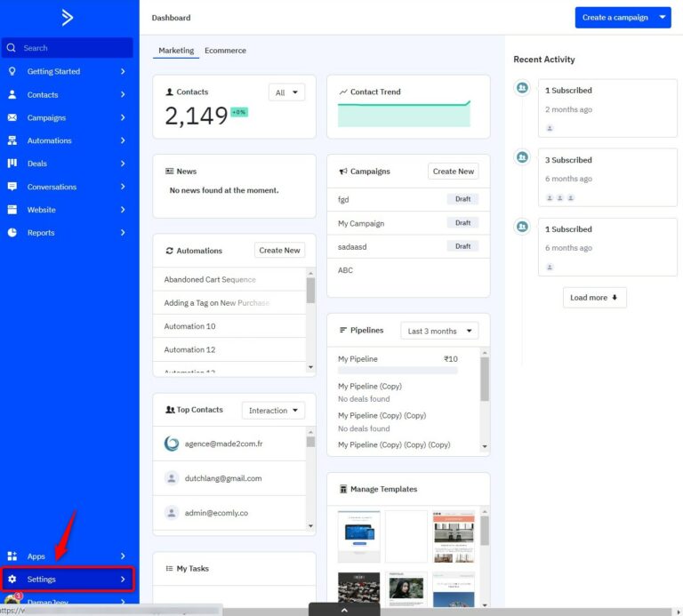Viewport: 683px width, 616px height.
Task: Click the Create a campaign button
Action: click(615, 18)
